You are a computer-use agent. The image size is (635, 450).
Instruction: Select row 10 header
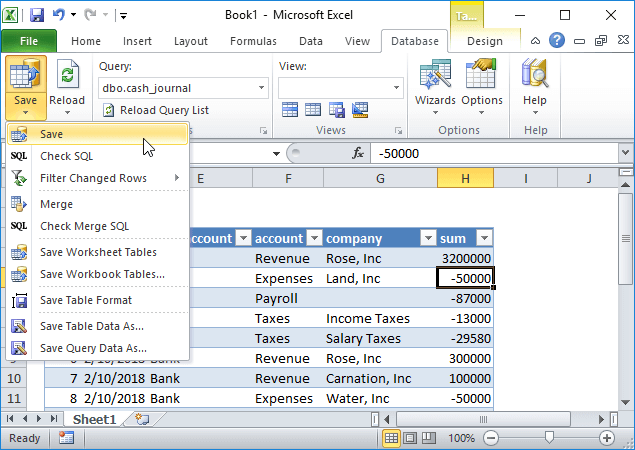[14, 378]
